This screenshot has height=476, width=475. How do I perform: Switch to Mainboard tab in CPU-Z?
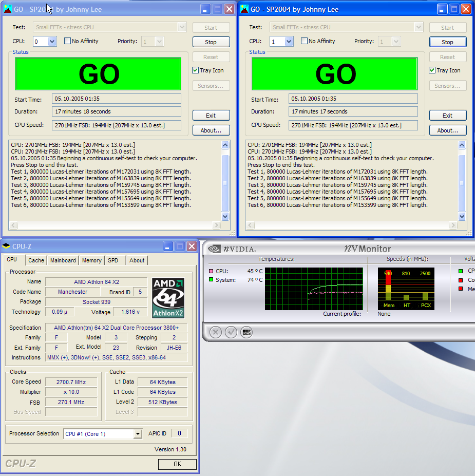[63, 260]
